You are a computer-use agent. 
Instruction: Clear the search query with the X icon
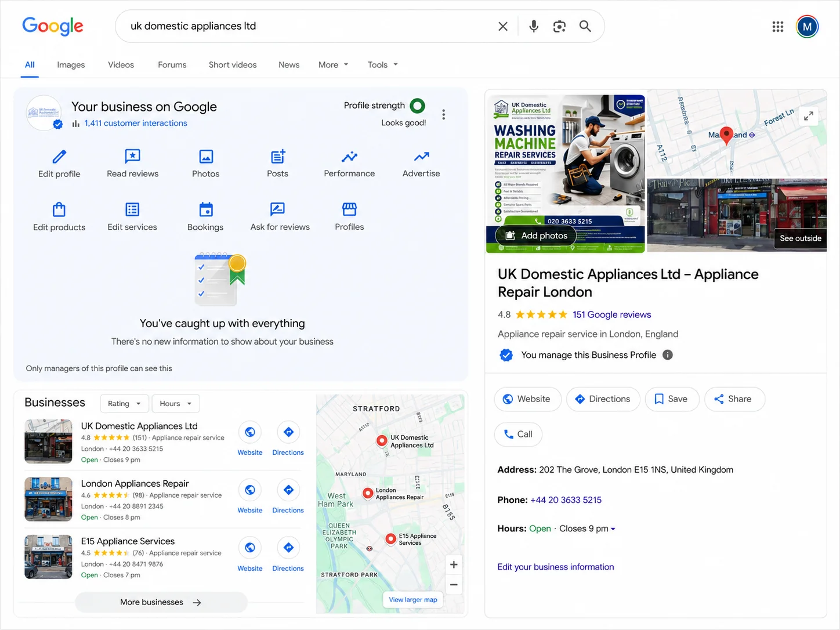[503, 26]
